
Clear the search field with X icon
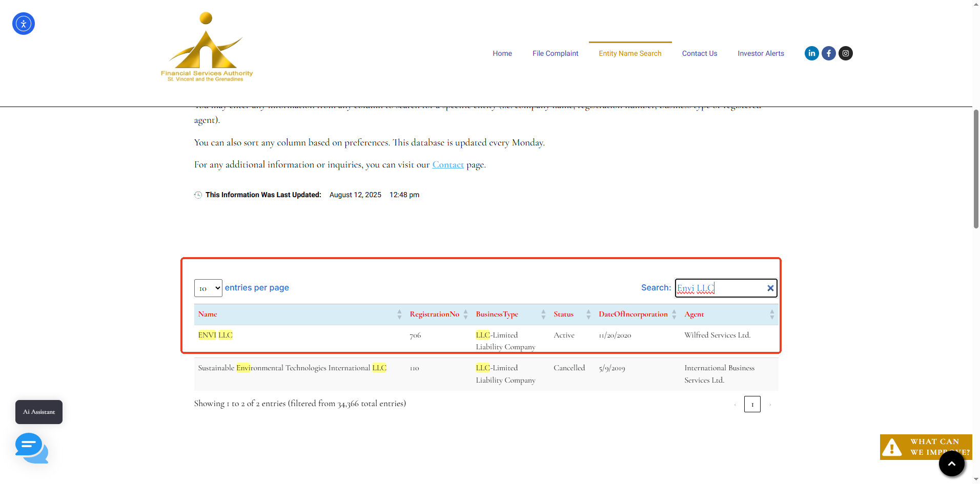pyautogui.click(x=770, y=288)
